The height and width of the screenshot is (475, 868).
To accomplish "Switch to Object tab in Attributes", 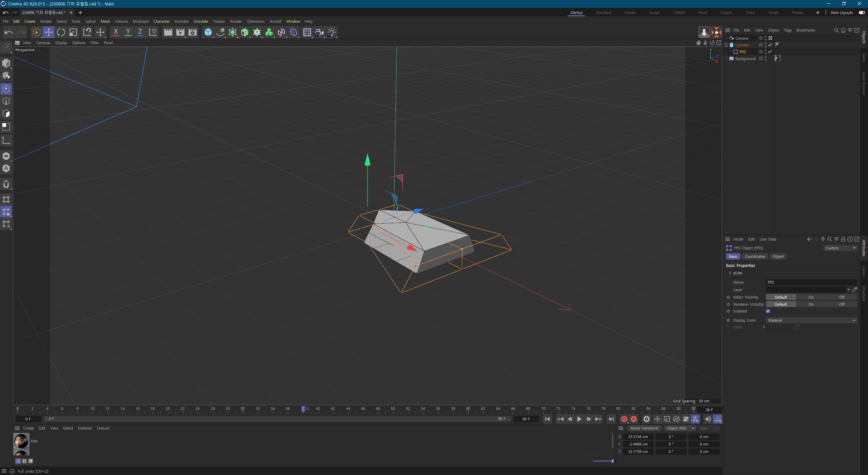I will 778,256.
